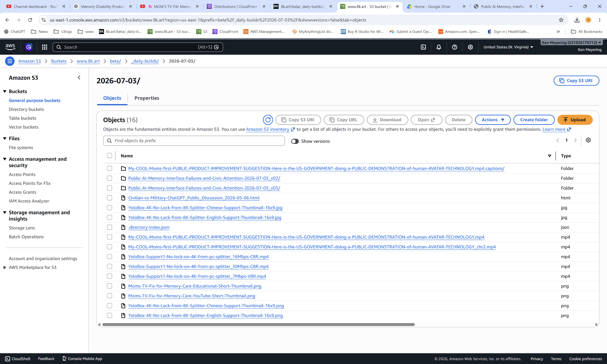
Task: Check the .directory-index.json row
Action: [110, 227]
